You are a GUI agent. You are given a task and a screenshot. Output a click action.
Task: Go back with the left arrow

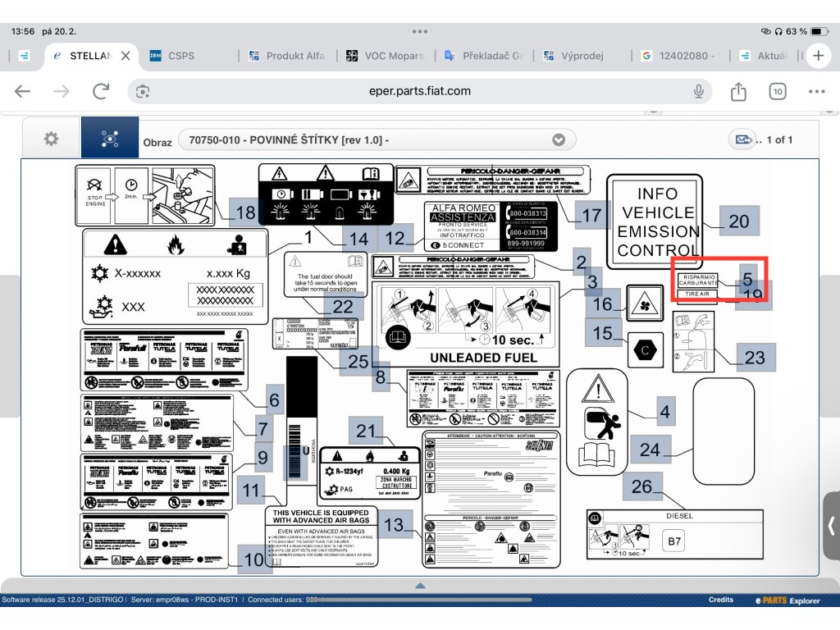point(23,91)
